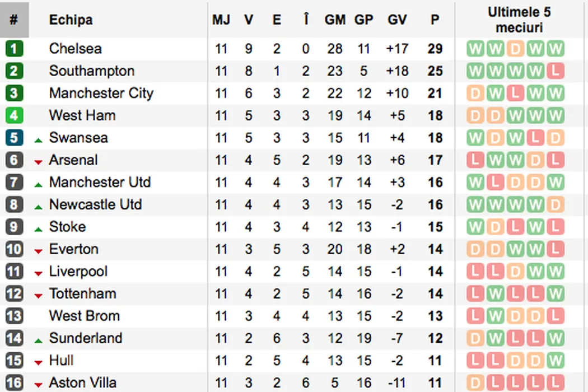Click the Echipa column header
Screen dimensions: 588x392
pyautogui.click(x=71, y=20)
